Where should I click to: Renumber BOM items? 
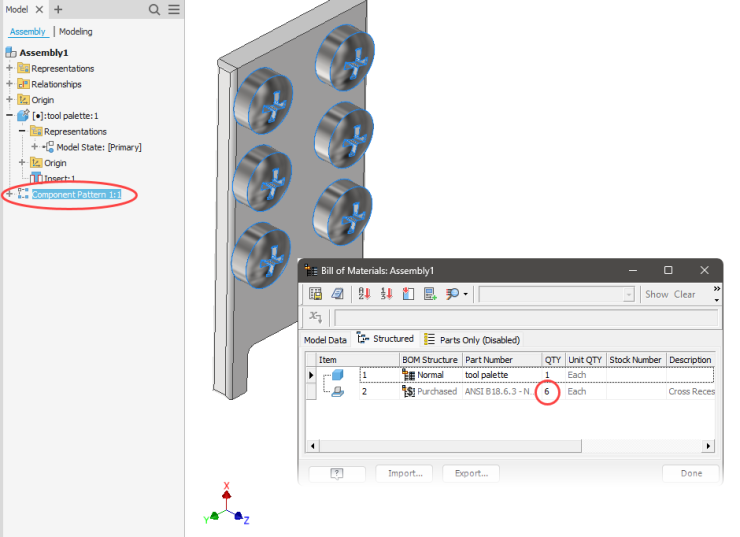(387, 294)
